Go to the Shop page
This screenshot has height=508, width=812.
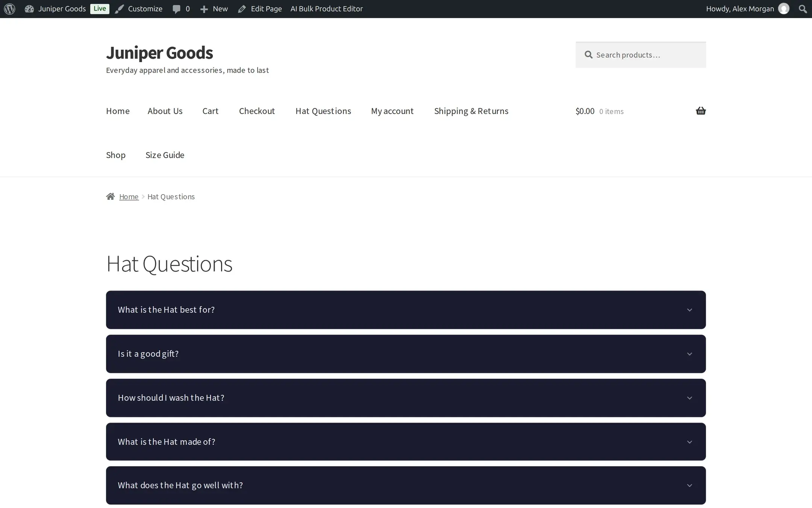point(116,155)
